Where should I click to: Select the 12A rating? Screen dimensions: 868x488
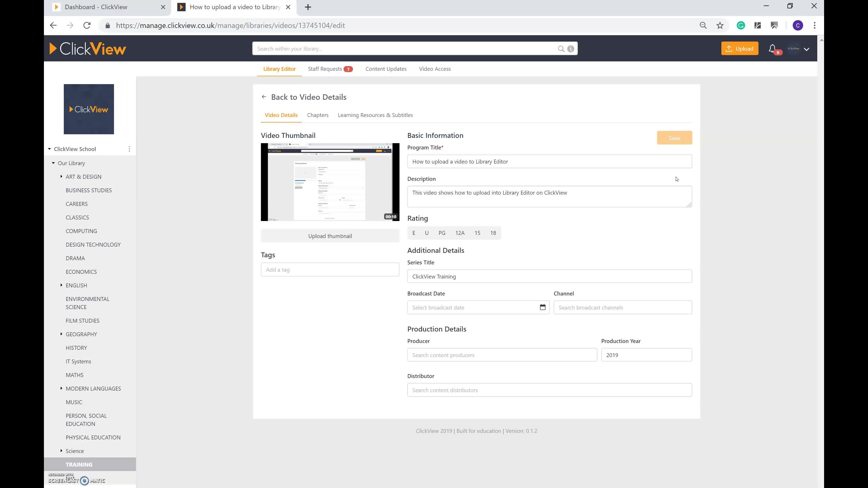[x=460, y=233]
